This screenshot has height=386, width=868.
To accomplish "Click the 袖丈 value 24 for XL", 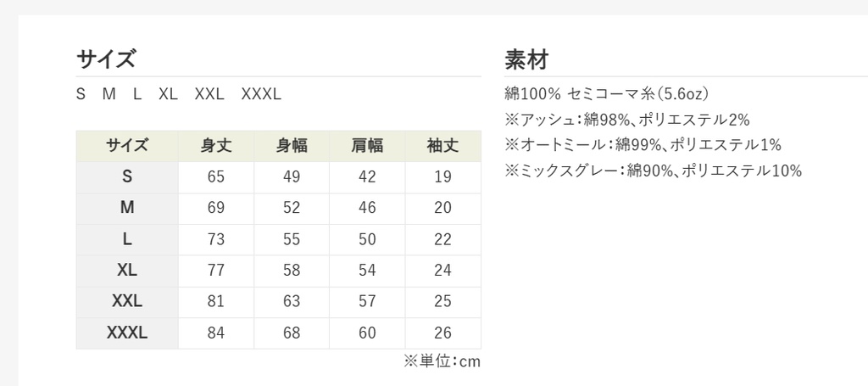I will pos(442,271).
